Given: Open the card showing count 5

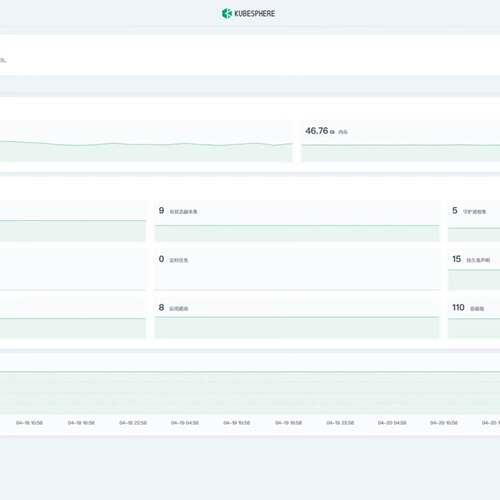Looking at the screenshot, I should coord(474,221).
